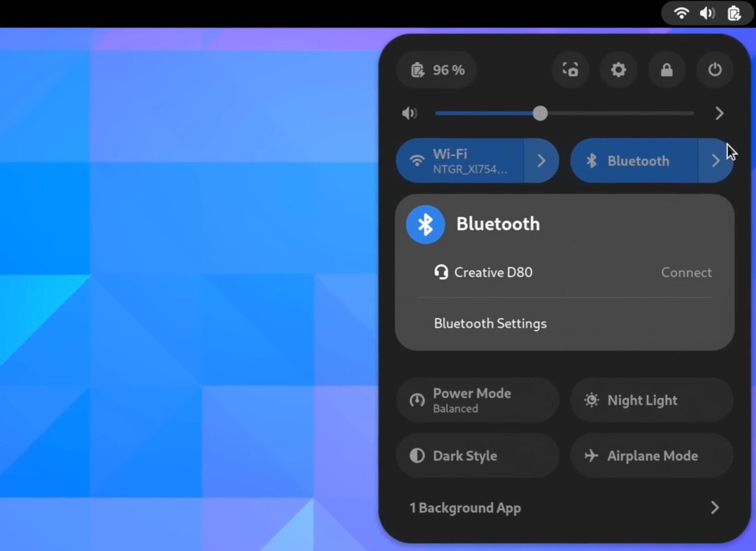
Task: Enable Airplane Mode
Action: tap(651, 455)
